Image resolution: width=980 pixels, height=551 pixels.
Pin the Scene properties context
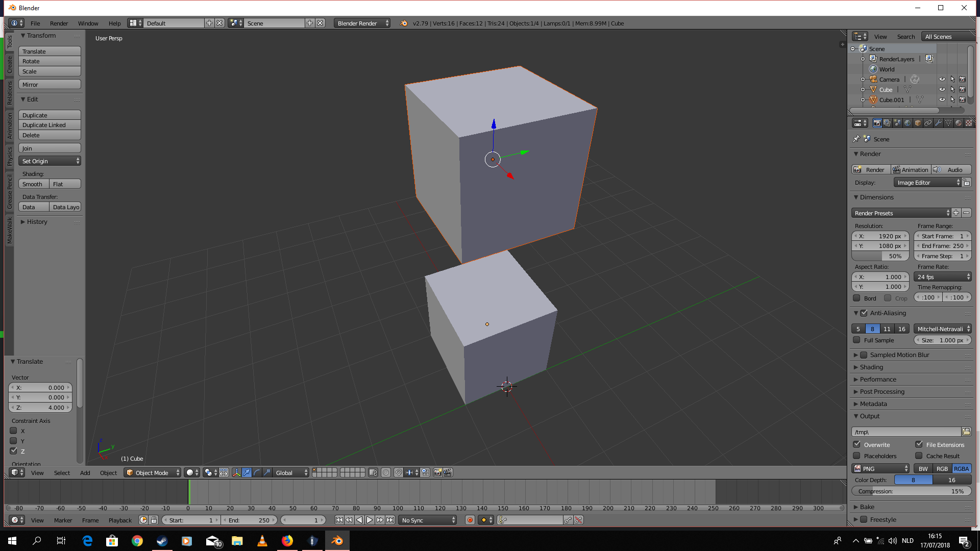[856, 139]
